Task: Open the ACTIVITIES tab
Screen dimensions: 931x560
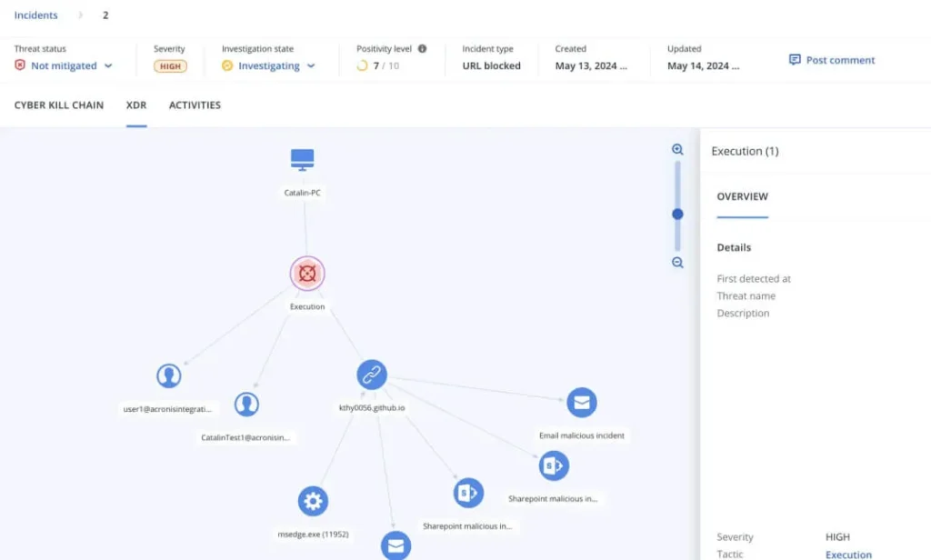Action: click(x=195, y=105)
